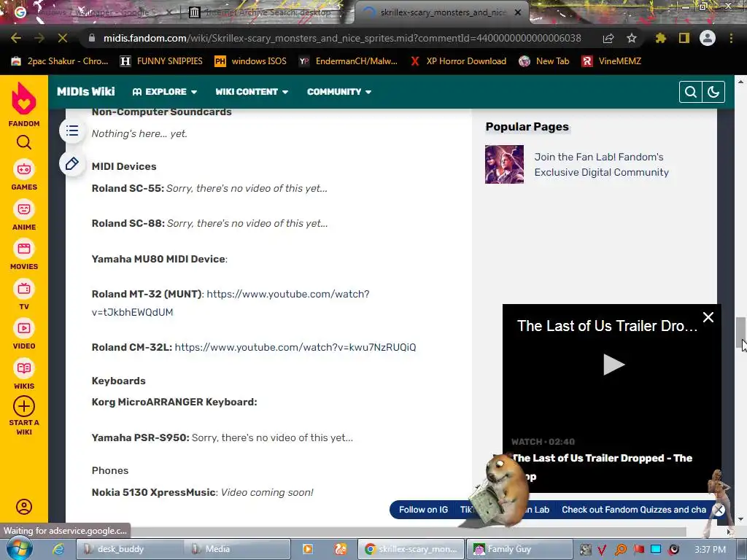
Task: Click the page scrollbar down arrow
Action: pos(741,519)
